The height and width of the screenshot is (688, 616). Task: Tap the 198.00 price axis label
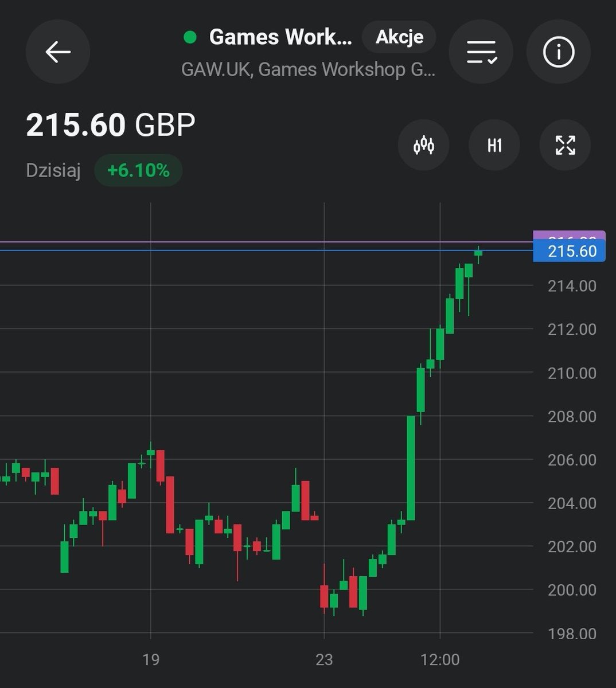(572, 634)
